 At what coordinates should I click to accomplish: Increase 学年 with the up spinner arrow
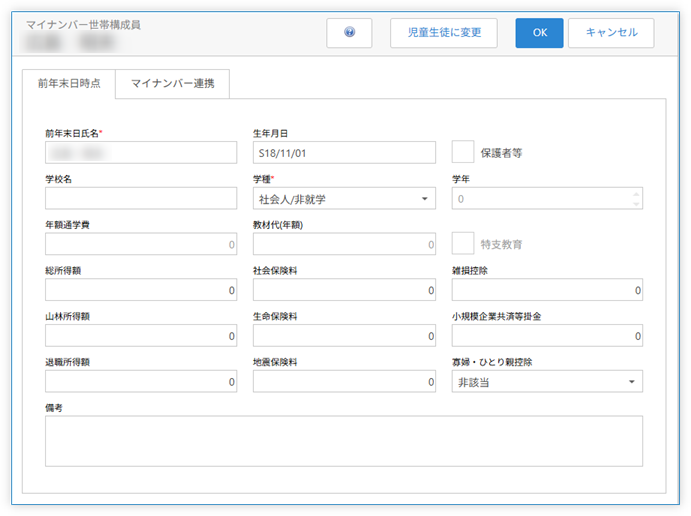click(x=636, y=194)
